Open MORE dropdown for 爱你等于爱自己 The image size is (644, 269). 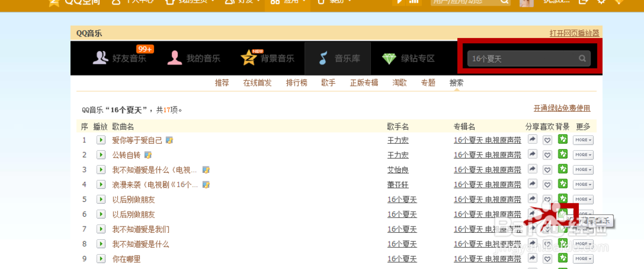coord(583,140)
